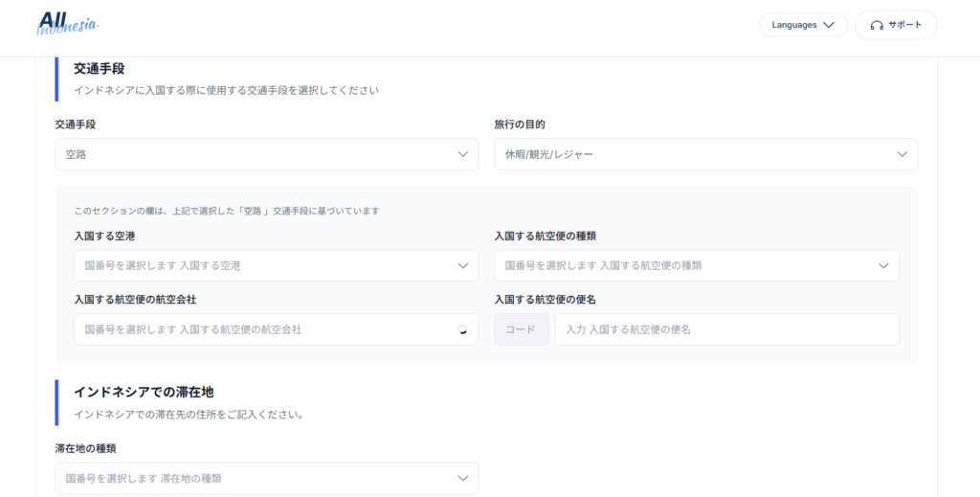Click the chevron arrow in the 入国する空港 field
This screenshot has height=497, width=980.
[463, 265]
